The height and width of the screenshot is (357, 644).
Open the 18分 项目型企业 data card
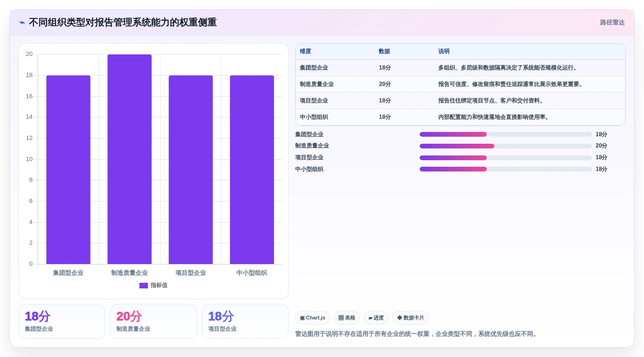[x=245, y=321]
